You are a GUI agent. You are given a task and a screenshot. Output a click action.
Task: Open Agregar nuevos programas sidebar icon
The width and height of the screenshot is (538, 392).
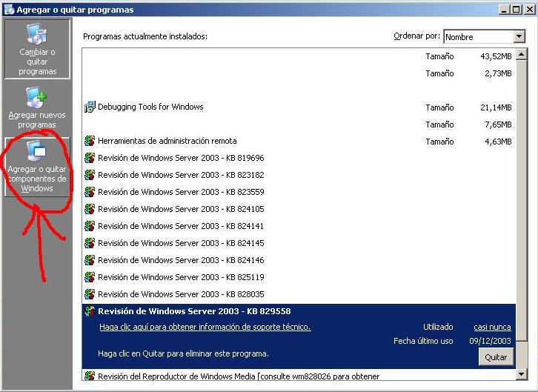pos(37,98)
